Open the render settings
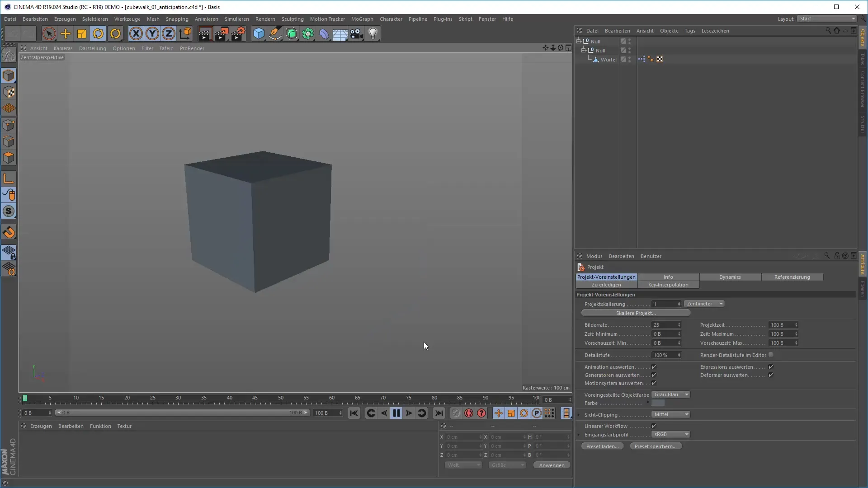The height and width of the screenshot is (488, 868). (238, 33)
